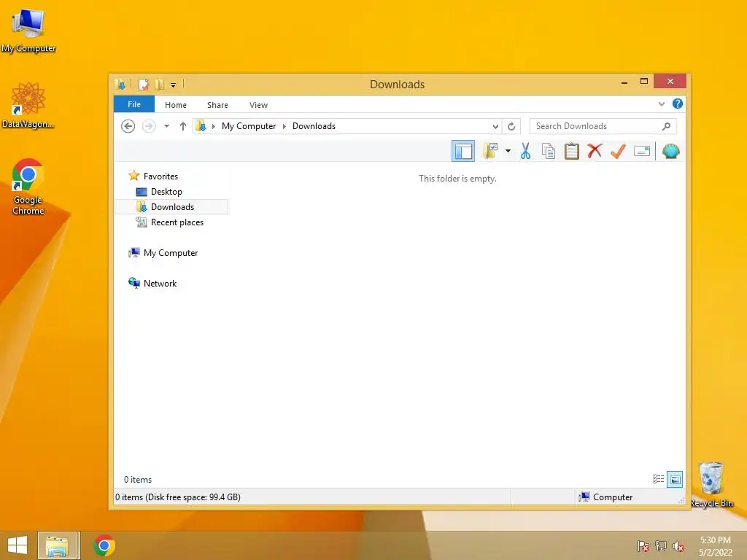Viewport: 747px width, 560px height.
Task: Switch to the Home ribbon tab
Action: [x=175, y=105]
